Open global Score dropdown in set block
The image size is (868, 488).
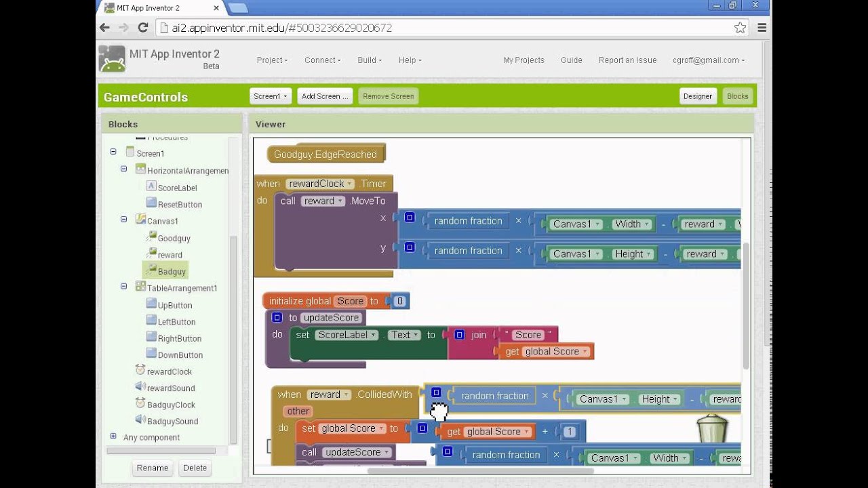tap(352, 428)
